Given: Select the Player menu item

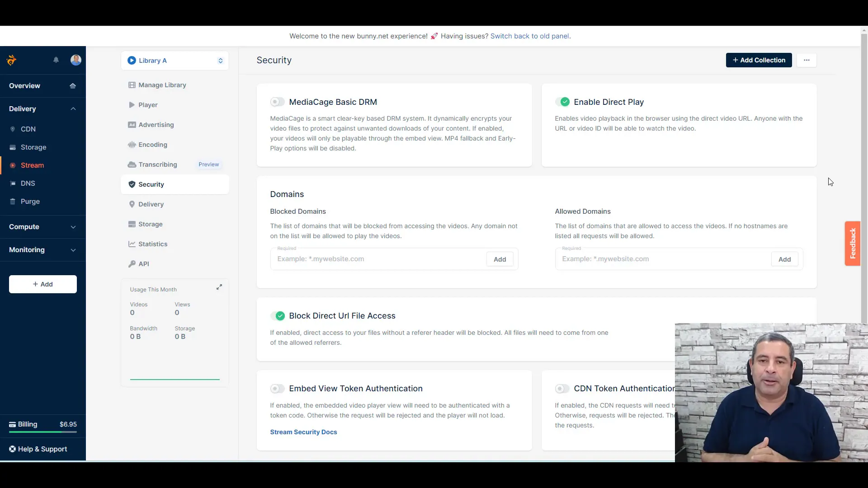Looking at the screenshot, I should tap(148, 104).
